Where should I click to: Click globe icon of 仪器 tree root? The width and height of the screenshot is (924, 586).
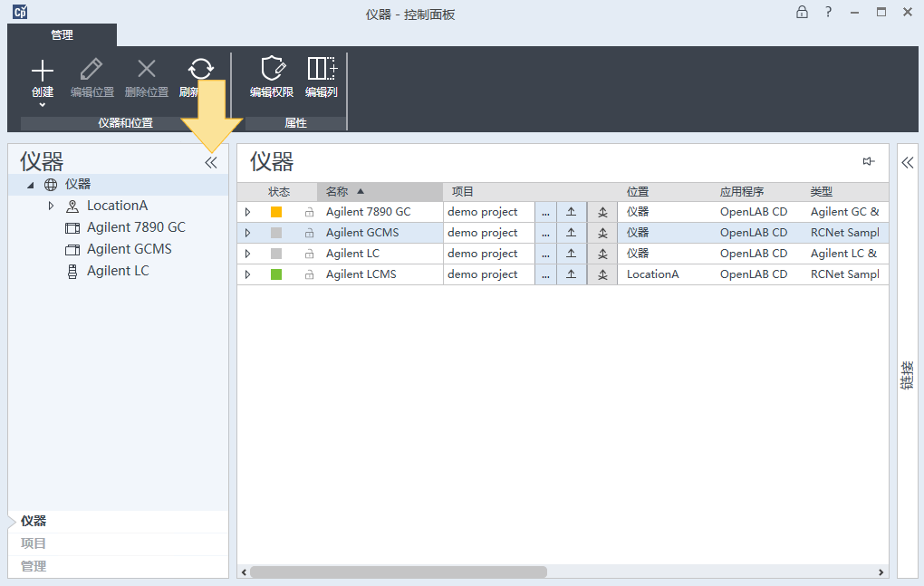point(52,185)
